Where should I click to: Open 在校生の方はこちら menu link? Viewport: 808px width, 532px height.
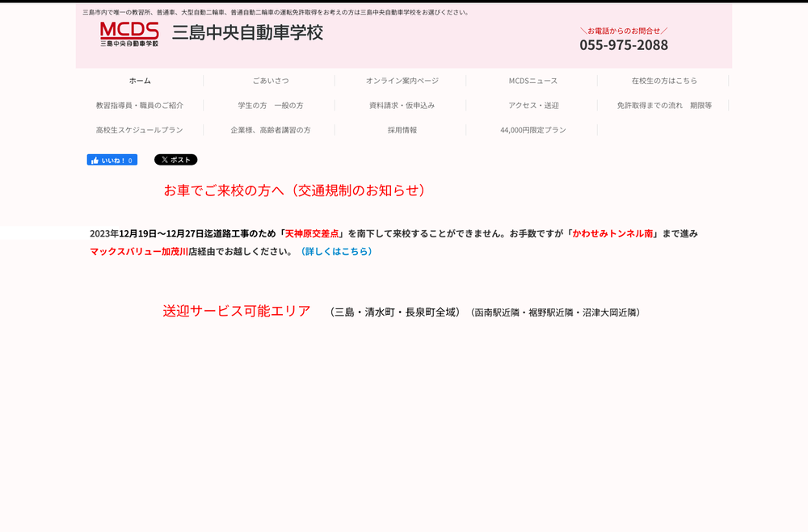click(x=664, y=81)
